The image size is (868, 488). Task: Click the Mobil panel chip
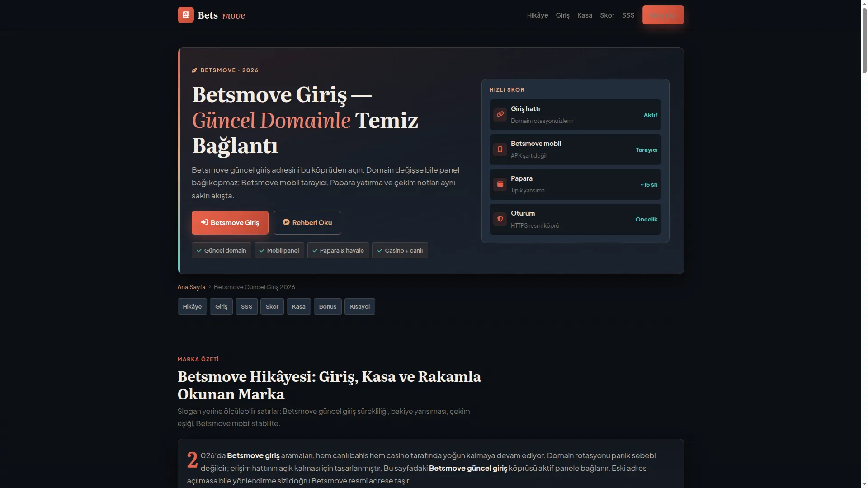pos(279,250)
